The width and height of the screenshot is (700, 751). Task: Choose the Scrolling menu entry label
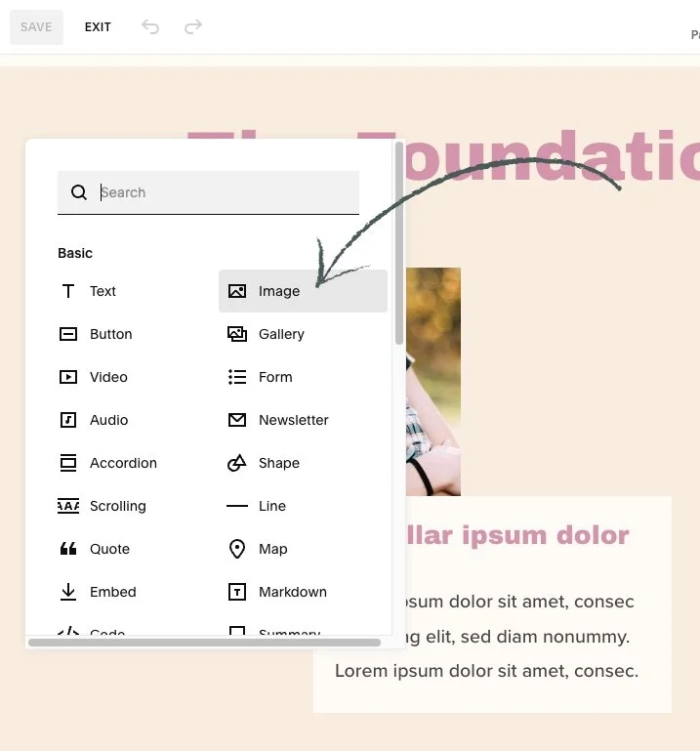tap(118, 506)
